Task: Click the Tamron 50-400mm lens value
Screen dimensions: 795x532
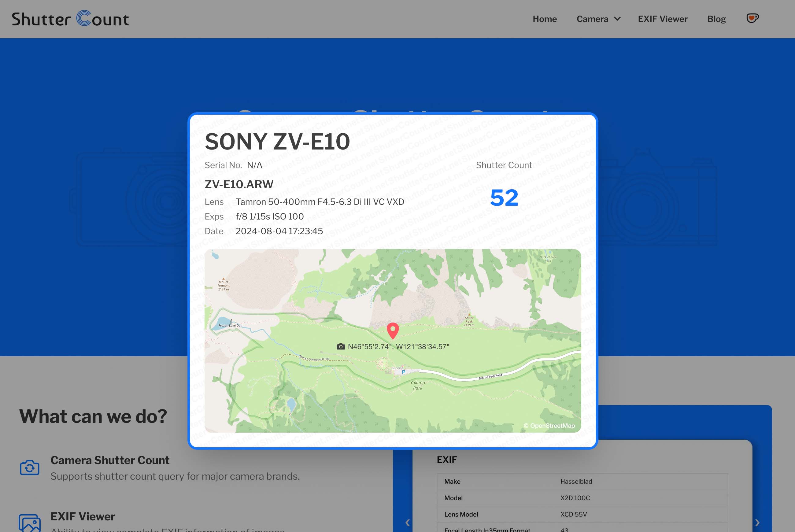Action: pyautogui.click(x=320, y=202)
